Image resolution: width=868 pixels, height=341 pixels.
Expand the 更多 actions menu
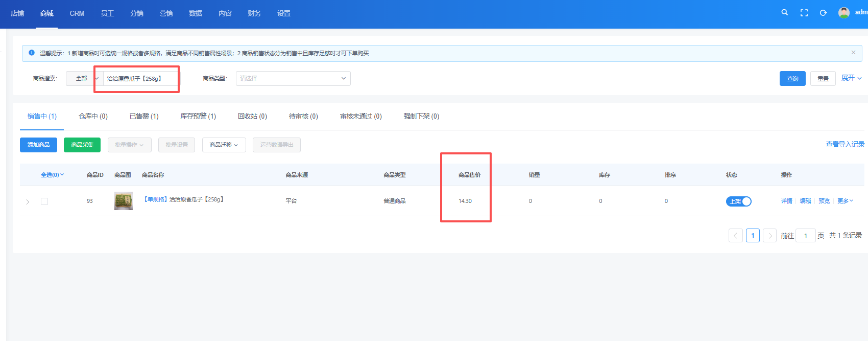click(845, 201)
